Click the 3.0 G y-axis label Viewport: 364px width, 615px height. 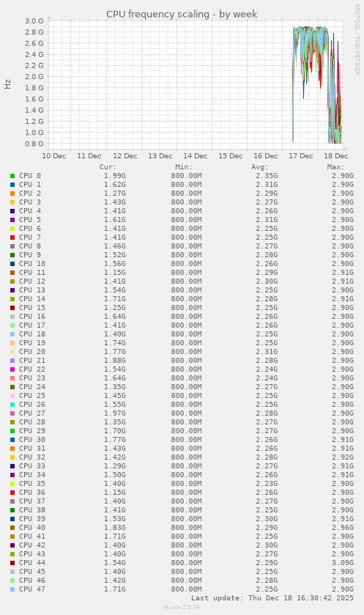click(34, 21)
